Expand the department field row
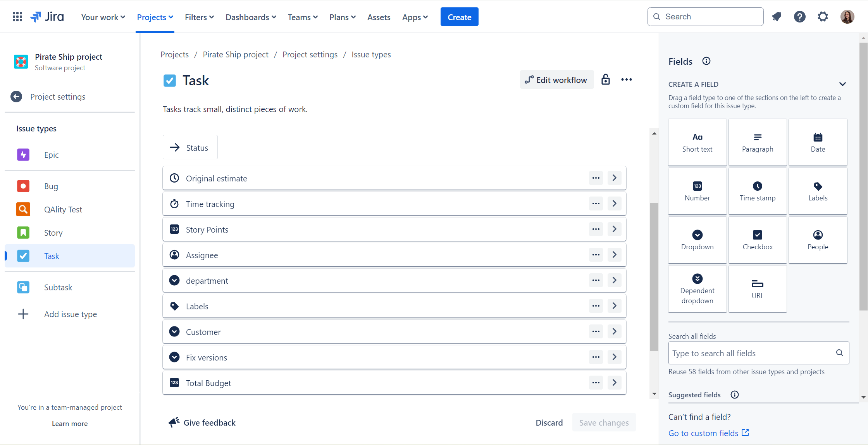Screen dimensions: 868x445 point(615,280)
